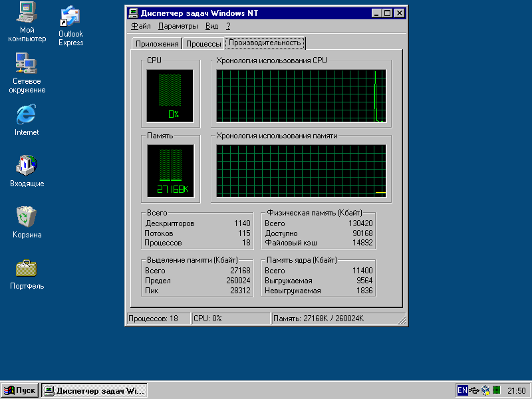Screen dimensions: 532x399
Task: Open the Параметры menu
Action: [178, 26]
